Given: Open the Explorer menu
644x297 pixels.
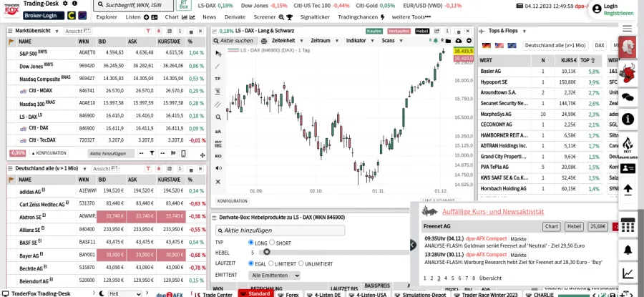Looking at the screenshot, I should tap(107, 17).
